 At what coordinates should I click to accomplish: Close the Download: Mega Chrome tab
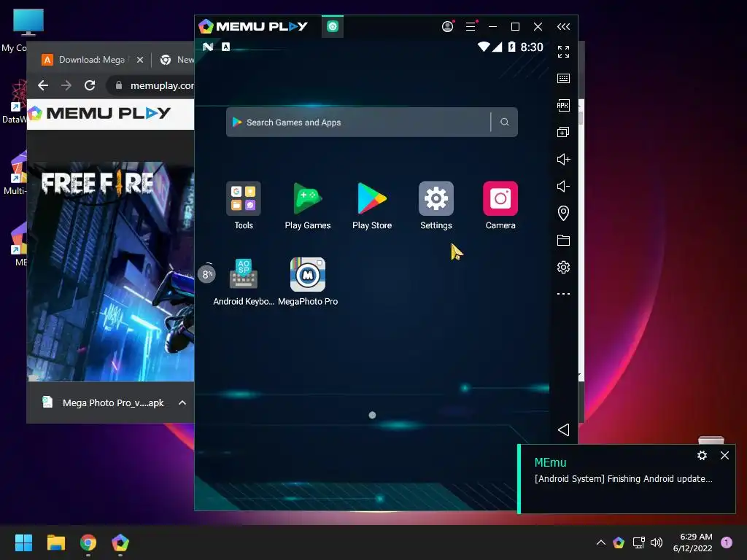tap(139, 60)
